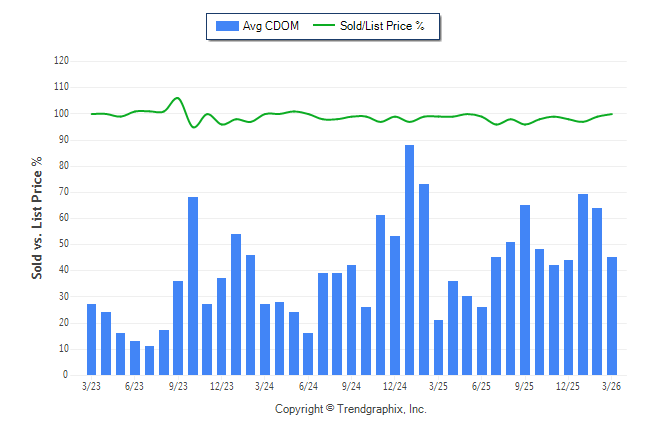646x434 pixels.
Task: Click the 12/24 x-axis label
Action: (395, 385)
